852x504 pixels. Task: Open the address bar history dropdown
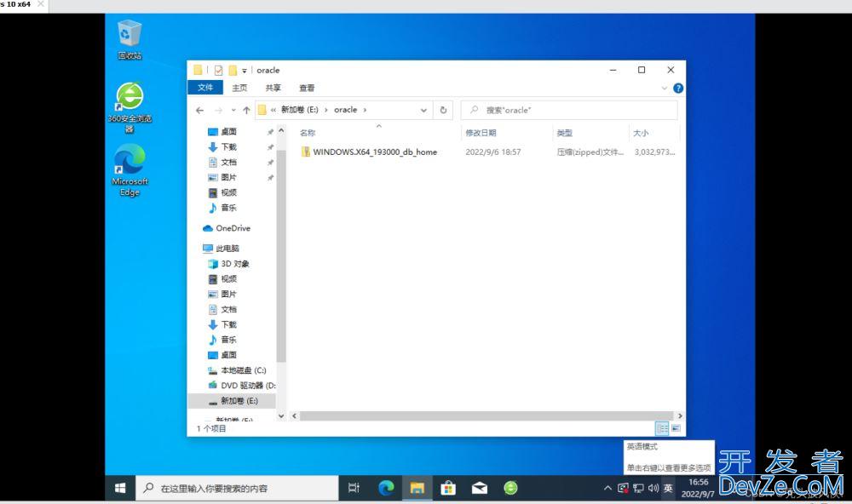point(423,111)
